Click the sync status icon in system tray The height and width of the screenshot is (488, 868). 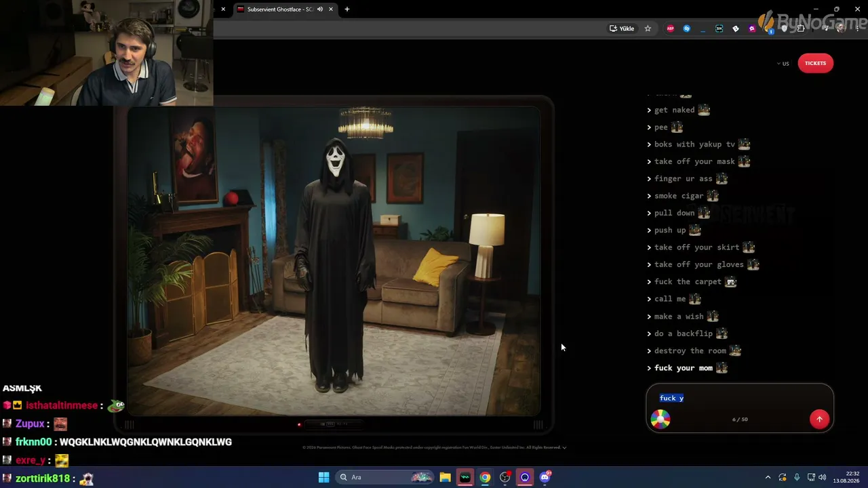[783, 477]
